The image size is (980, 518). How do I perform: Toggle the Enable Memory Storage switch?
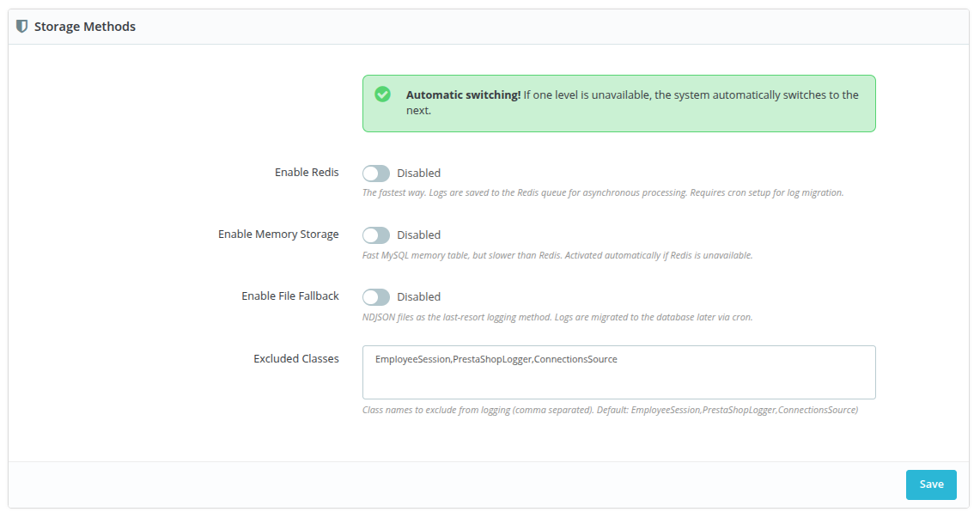coord(376,235)
